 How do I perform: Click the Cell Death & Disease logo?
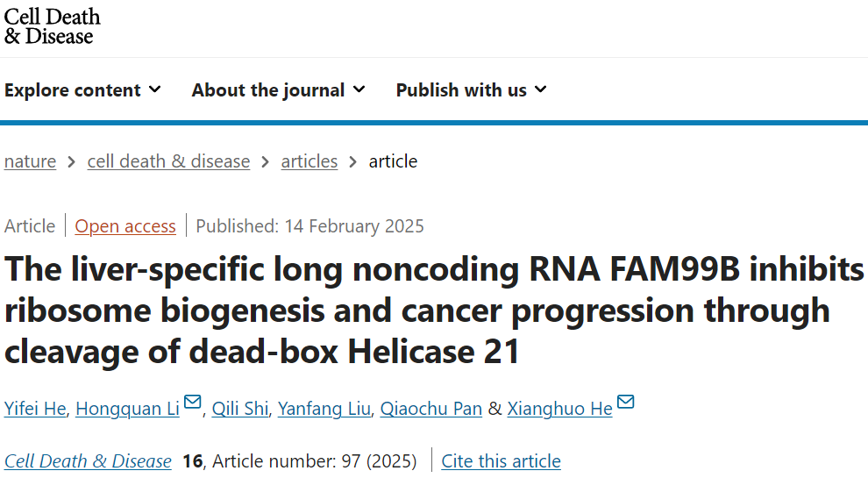(x=52, y=26)
